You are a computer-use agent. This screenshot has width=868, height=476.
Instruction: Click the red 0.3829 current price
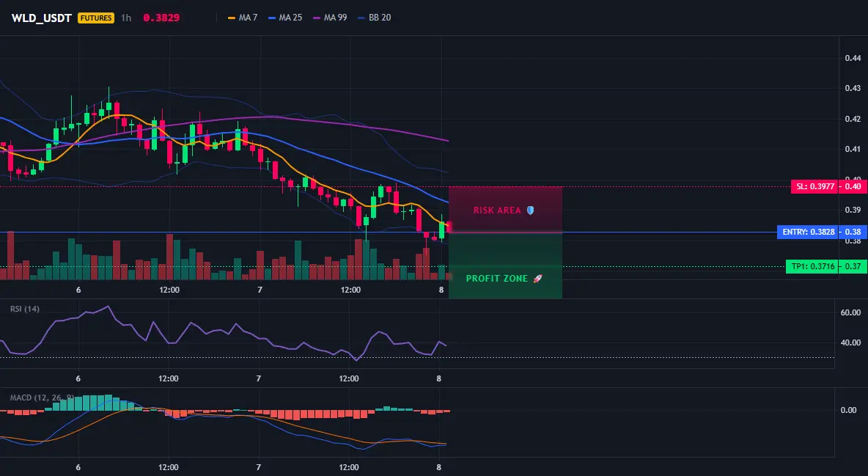click(161, 18)
